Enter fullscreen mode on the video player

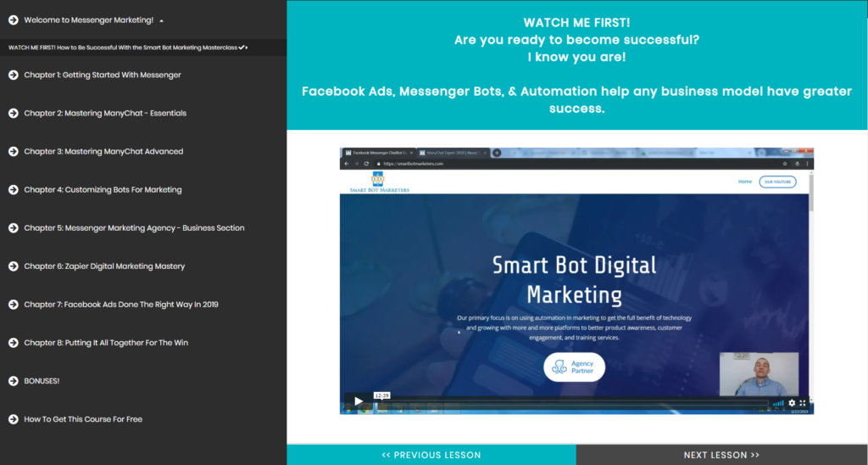[803, 403]
